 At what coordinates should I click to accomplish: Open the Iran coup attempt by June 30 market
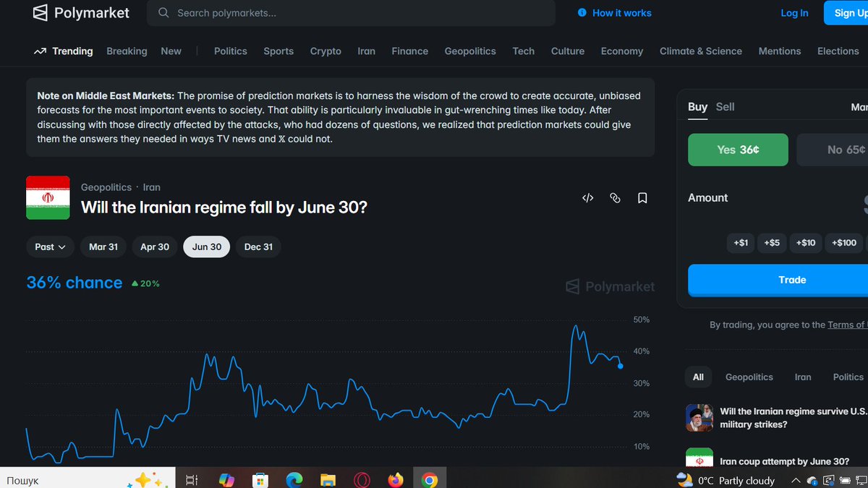click(785, 461)
